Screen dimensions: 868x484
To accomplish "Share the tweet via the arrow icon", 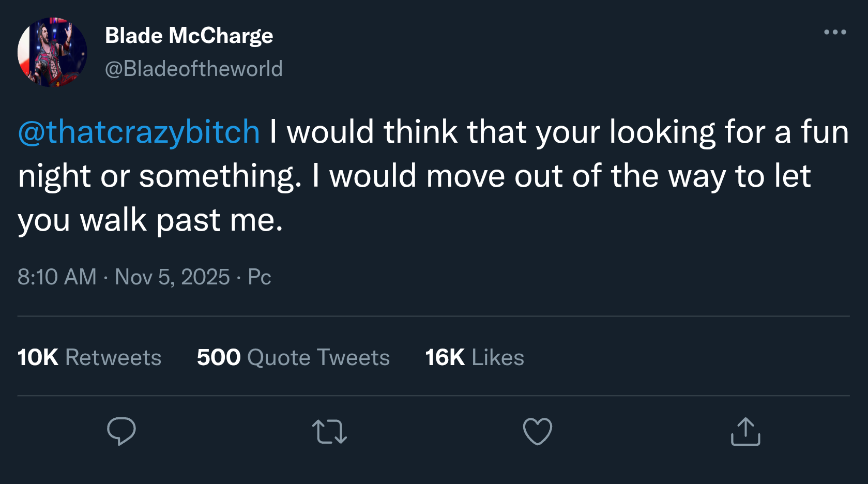I will tap(745, 432).
